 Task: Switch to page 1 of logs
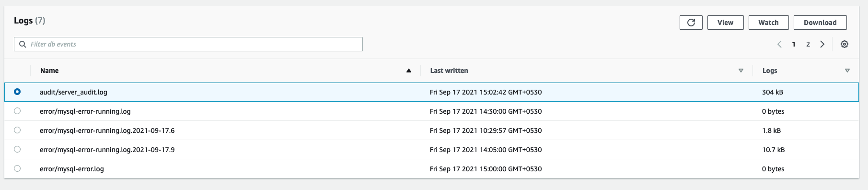click(x=794, y=44)
